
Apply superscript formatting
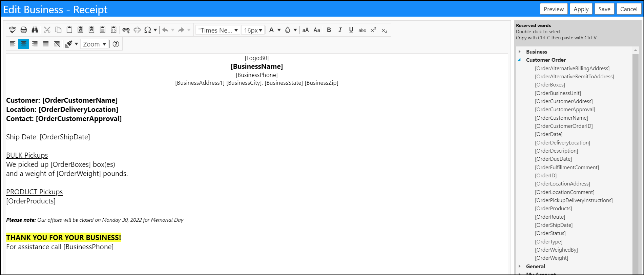coord(373,30)
